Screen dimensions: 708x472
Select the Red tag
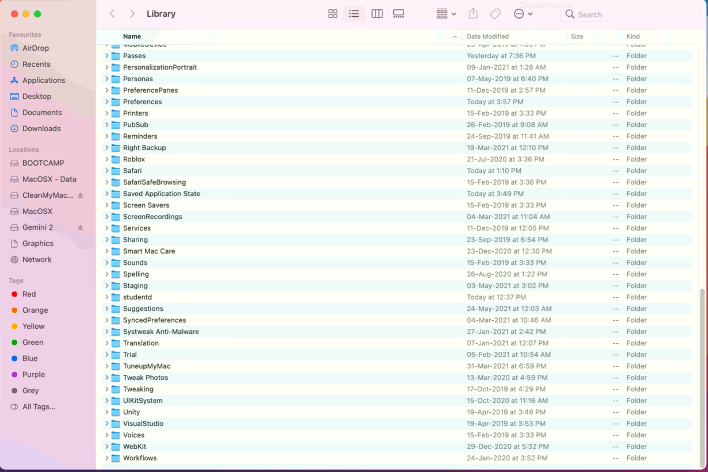pos(29,294)
